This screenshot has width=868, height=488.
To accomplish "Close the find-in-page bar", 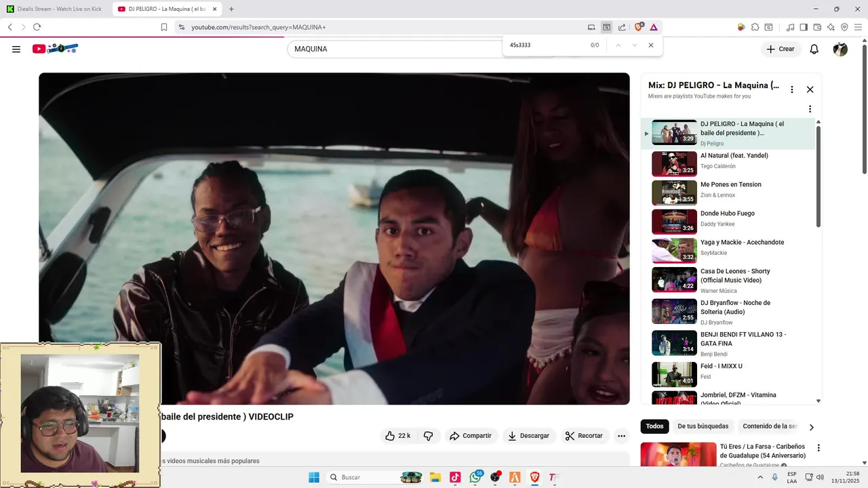I will tap(651, 45).
